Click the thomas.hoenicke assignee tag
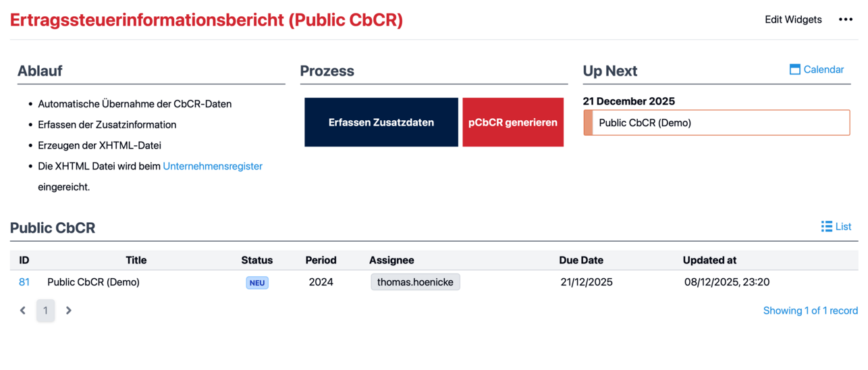Image resolution: width=868 pixels, height=370 pixels. 415,282
